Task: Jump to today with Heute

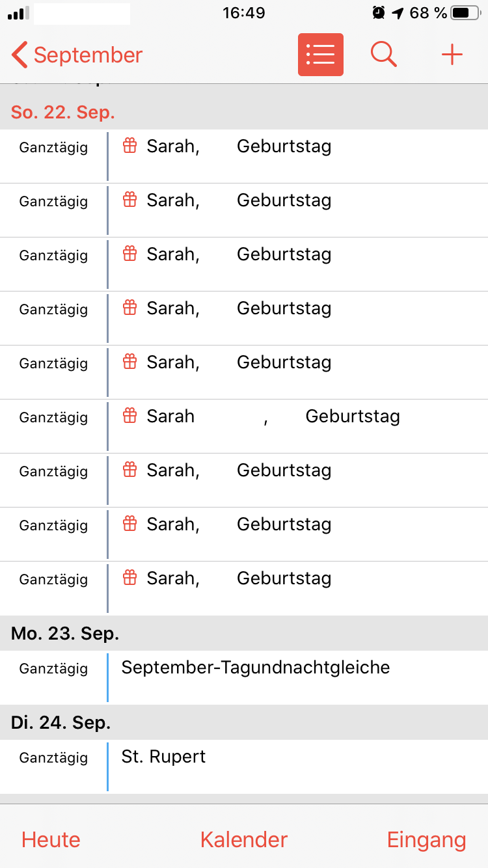Action: [51, 839]
